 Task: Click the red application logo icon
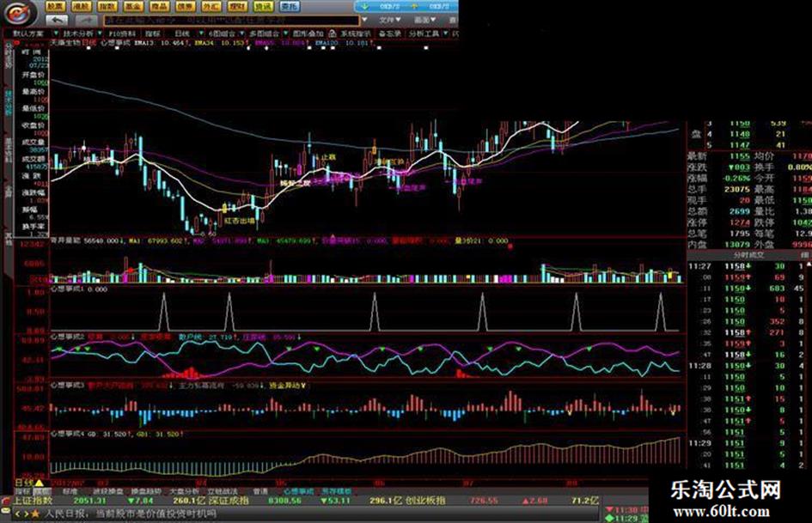tap(17, 13)
